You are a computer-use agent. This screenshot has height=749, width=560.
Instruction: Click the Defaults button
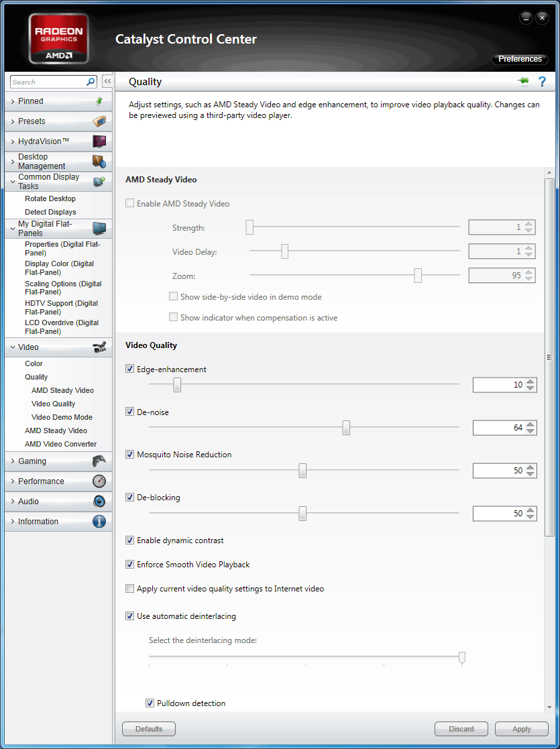(149, 729)
